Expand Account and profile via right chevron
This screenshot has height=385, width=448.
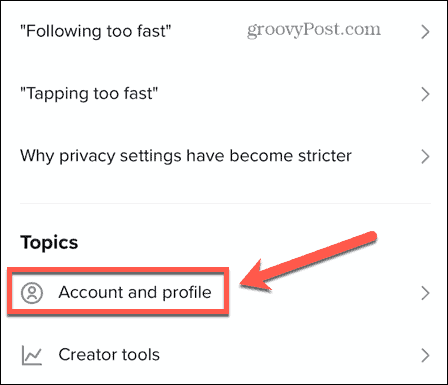click(425, 293)
